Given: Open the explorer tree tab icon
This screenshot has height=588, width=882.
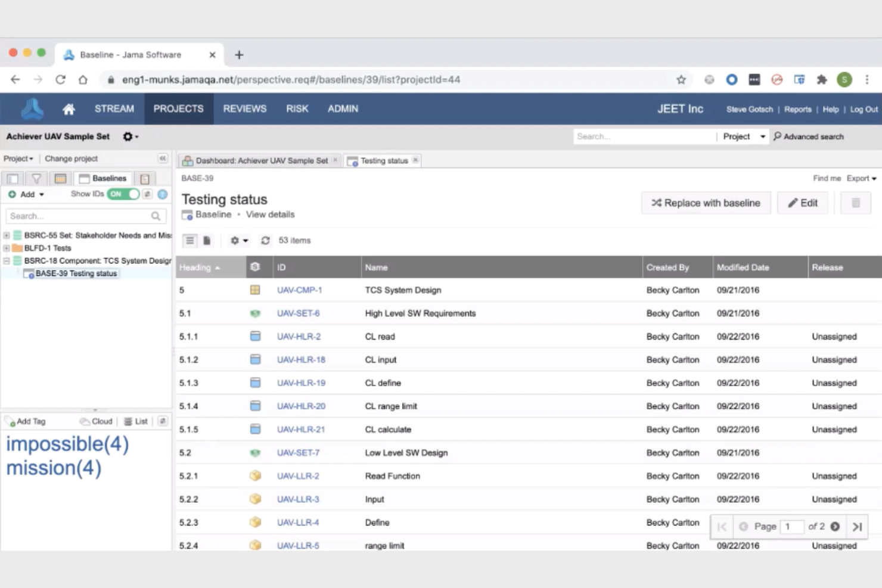Looking at the screenshot, I should 13,178.
